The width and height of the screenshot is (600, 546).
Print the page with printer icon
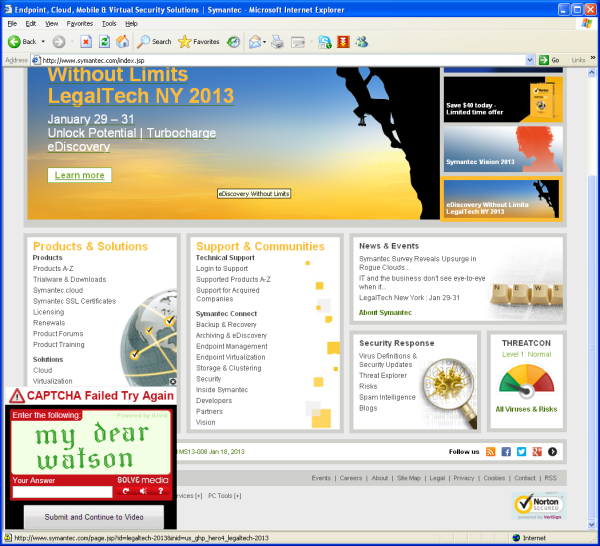coord(277,41)
